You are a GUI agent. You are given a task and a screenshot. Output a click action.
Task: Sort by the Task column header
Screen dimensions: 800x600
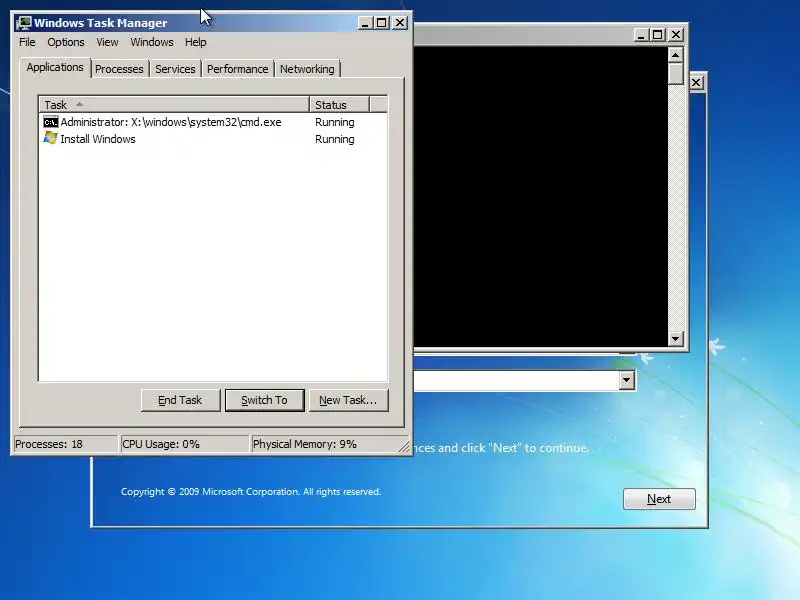click(x=174, y=105)
